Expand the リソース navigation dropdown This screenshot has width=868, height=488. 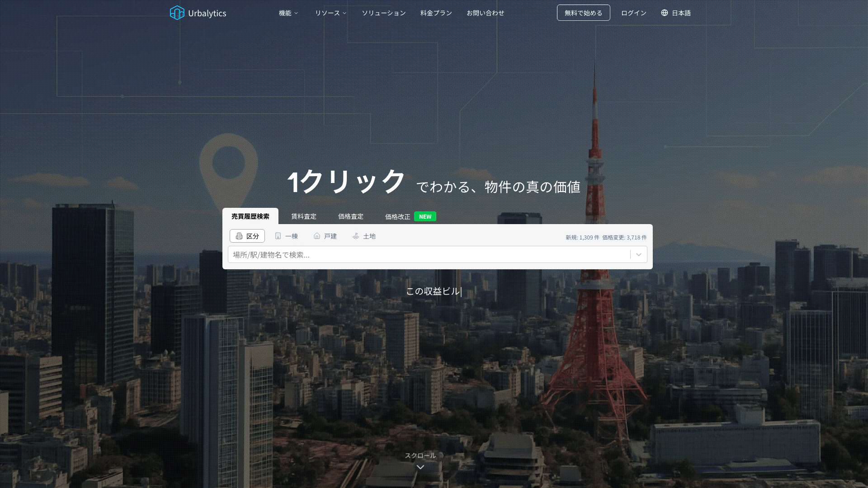point(330,13)
